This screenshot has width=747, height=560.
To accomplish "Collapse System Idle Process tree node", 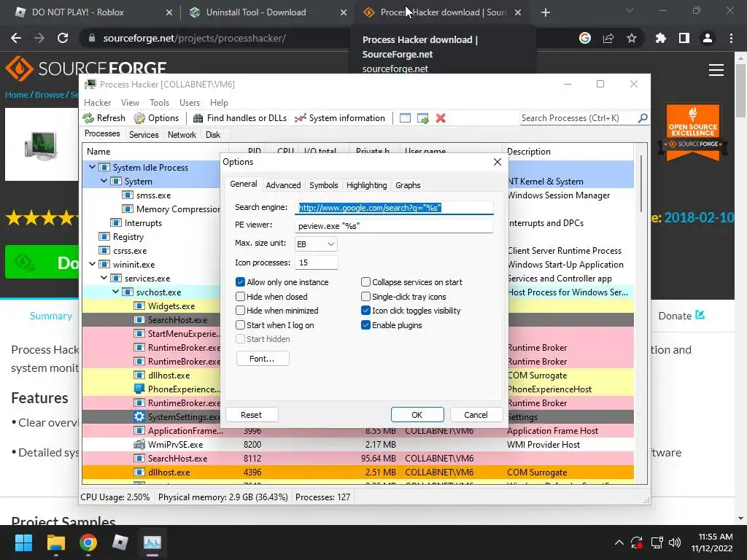I will pos(92,167).
